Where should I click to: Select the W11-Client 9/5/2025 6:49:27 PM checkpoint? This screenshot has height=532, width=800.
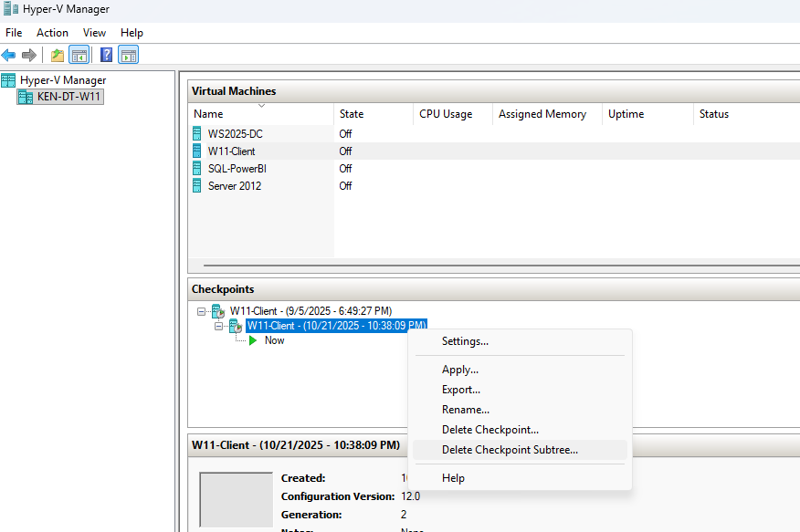[311, 311]
